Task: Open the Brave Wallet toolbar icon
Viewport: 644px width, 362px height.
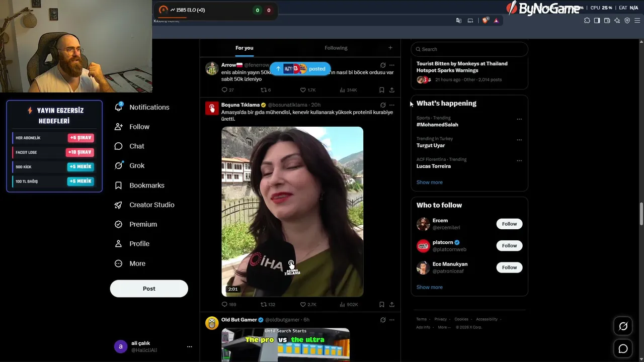Action: tap(607, 21)
